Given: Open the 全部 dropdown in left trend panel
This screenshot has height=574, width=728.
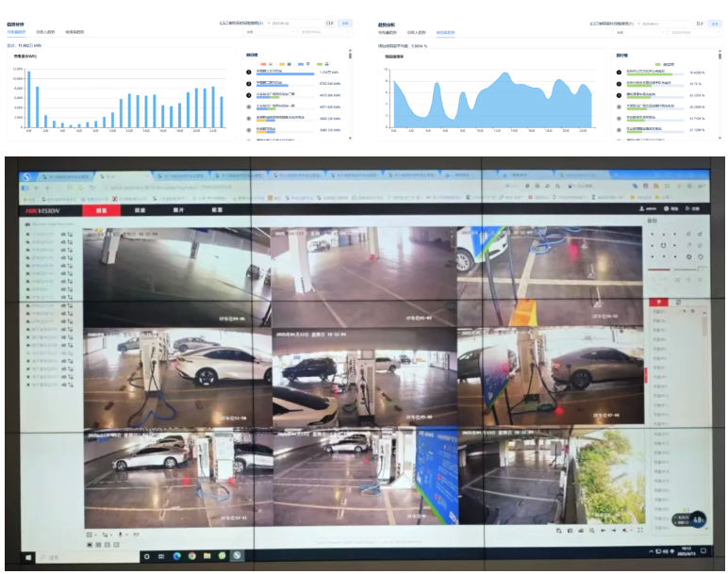Looking at the screenshot, I should pyautogui.click(x=270, y=32).
